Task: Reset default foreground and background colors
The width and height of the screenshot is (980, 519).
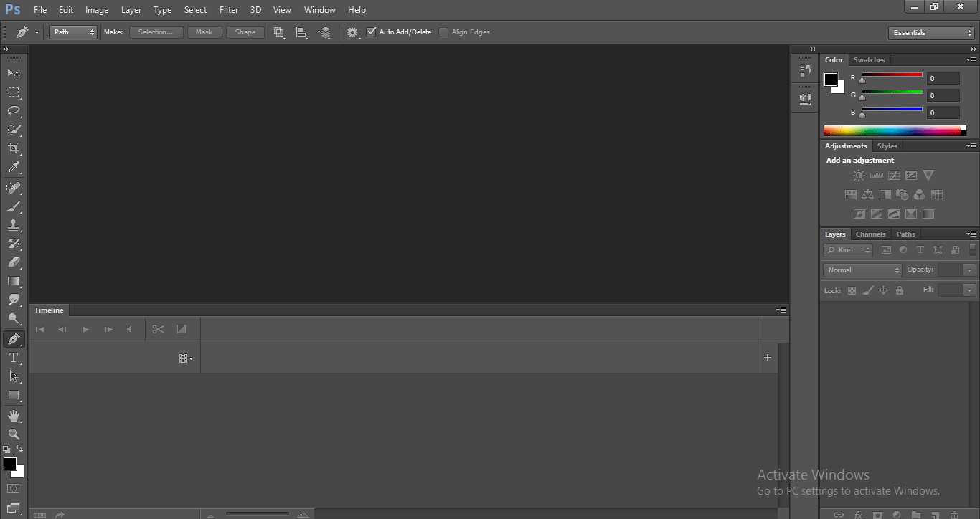Action: coord(6,449)
